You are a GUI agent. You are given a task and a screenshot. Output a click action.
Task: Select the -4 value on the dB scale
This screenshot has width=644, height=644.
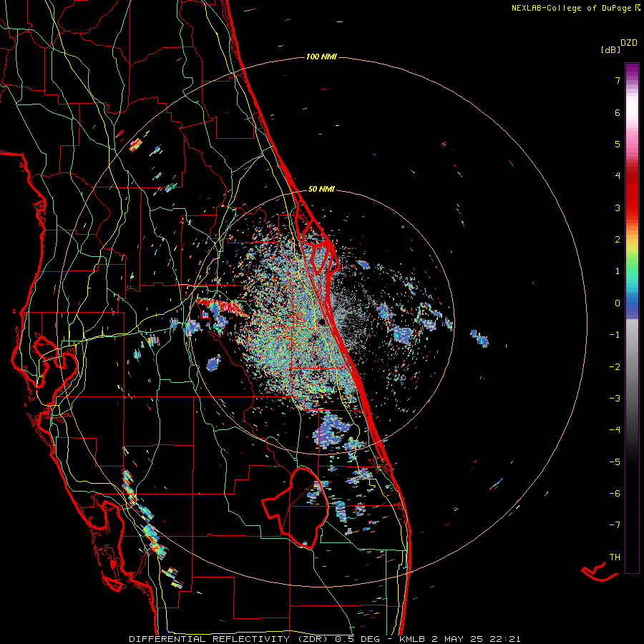(615, 430)
